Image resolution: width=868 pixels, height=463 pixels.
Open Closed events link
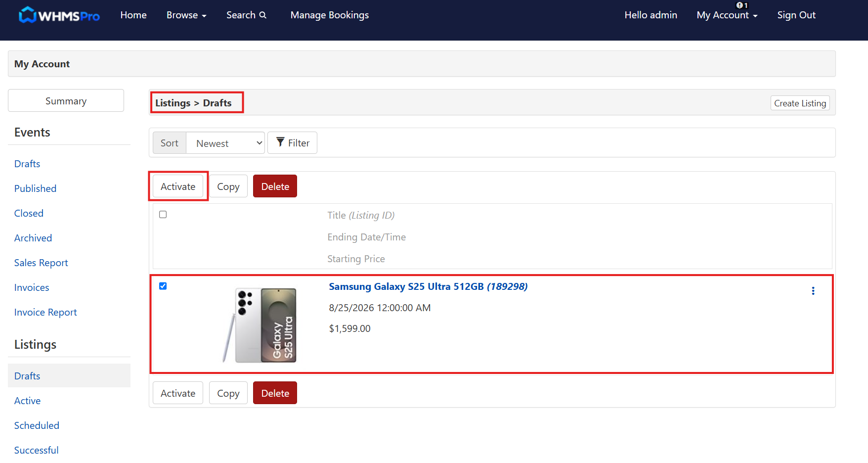[x=29, y=213]
